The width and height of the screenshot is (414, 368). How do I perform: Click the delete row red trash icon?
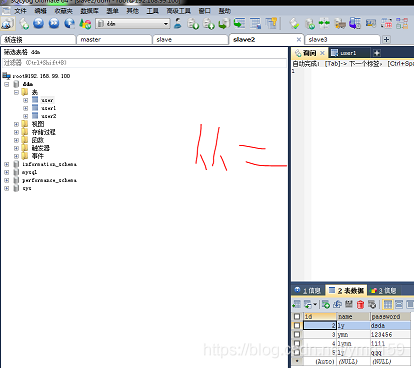point(360,304)
